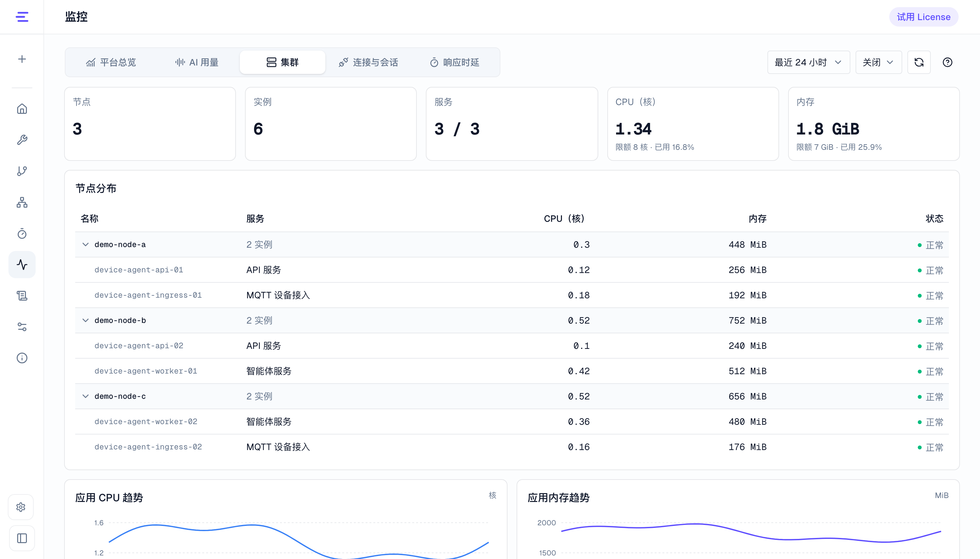The image size is (980, 559).
Task: Click the device-agent-ingress-01 row name
Action: coord(148,295)
